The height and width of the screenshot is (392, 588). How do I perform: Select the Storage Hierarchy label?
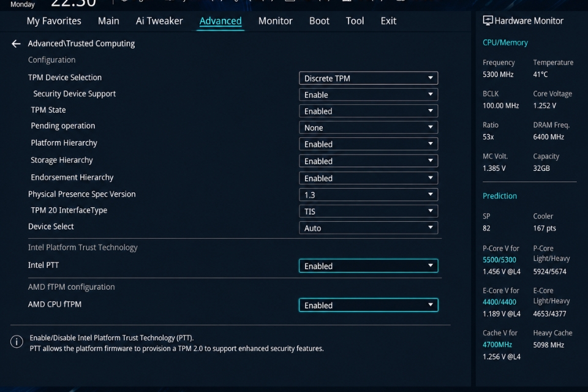click(x=61, y=160)
